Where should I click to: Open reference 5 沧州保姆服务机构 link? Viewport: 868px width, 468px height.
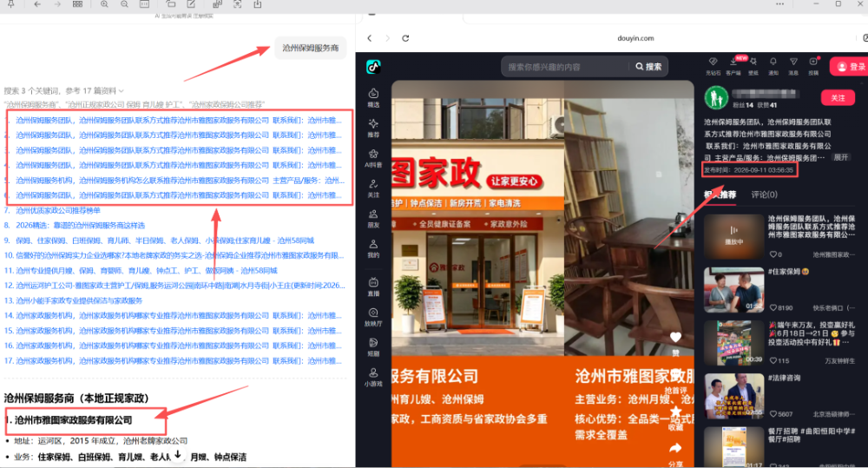[180, 180]
